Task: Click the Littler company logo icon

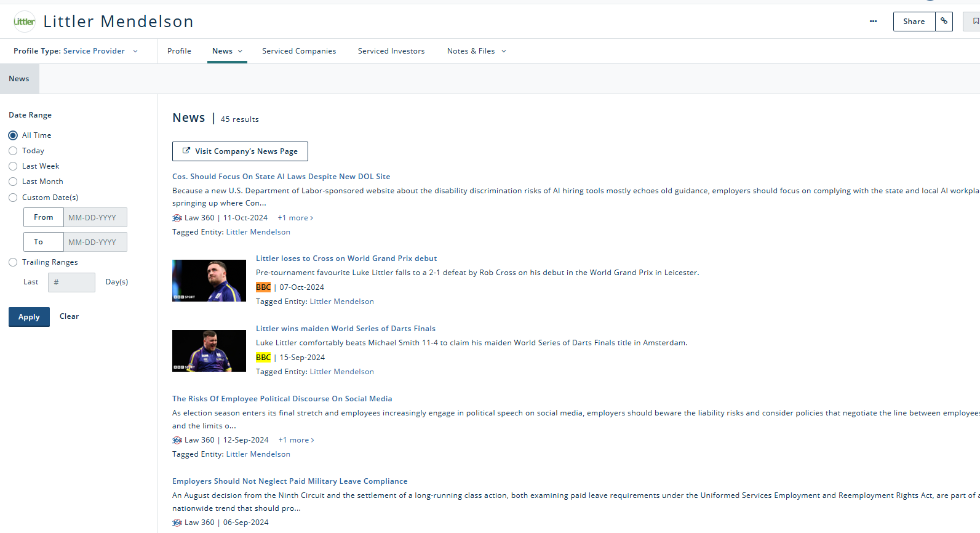Action: (24, 22)
